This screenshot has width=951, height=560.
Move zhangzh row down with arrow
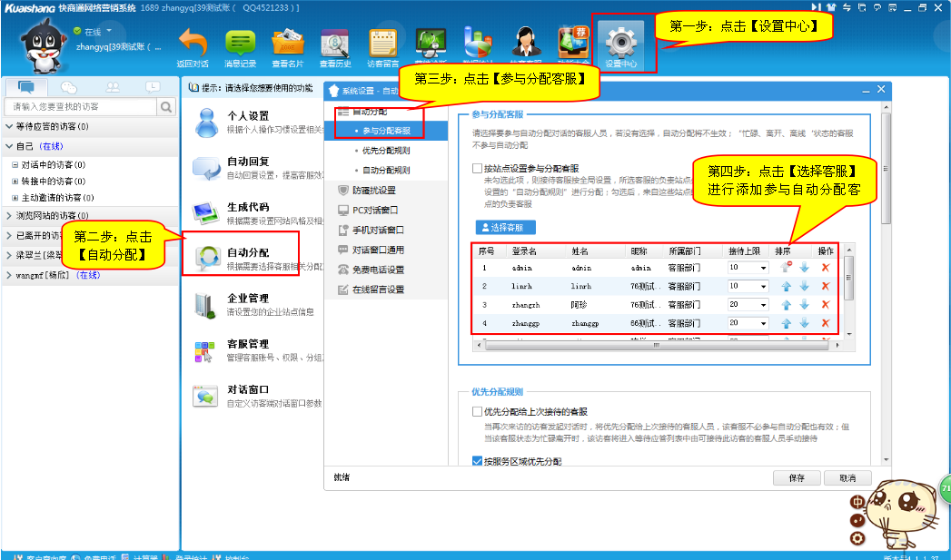(804, 305)
